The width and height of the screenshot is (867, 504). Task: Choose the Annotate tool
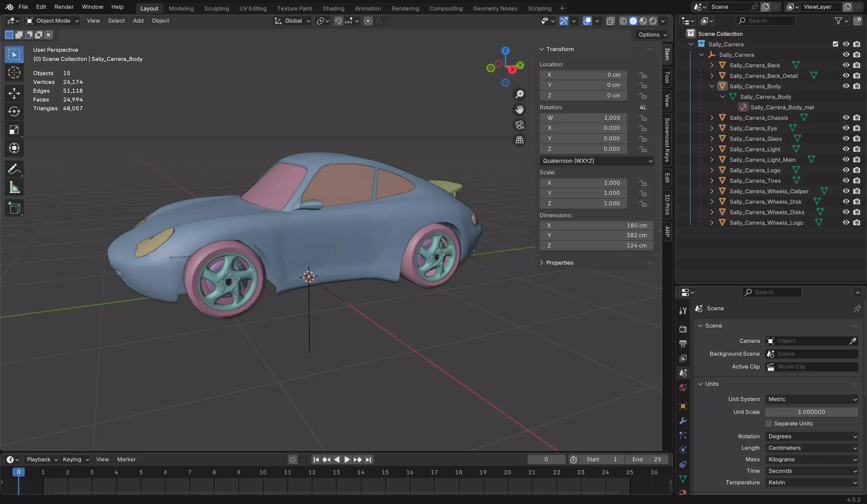pyautogui.click(x=14, y=169)
